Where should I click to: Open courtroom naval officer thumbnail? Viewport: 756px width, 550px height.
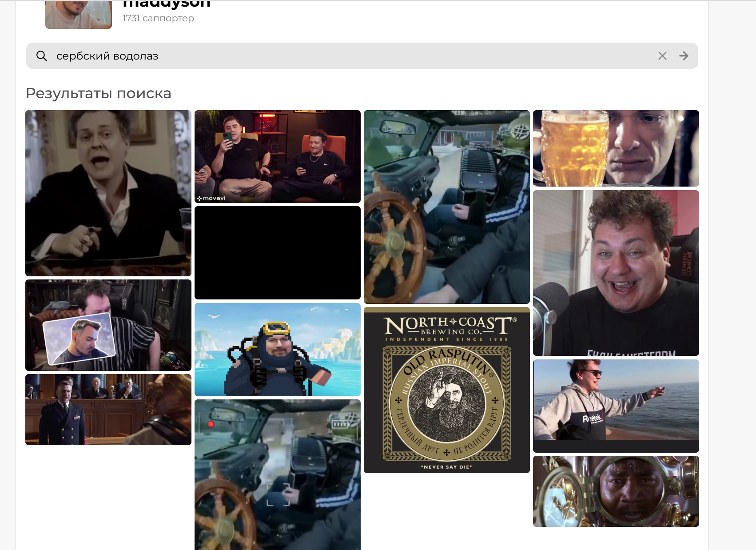pos(108,410)
